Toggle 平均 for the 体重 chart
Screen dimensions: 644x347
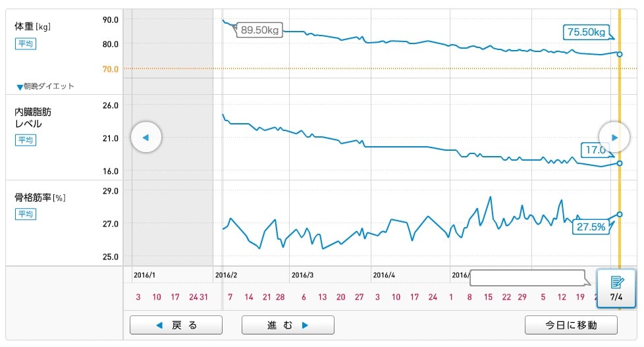(25, 43)
